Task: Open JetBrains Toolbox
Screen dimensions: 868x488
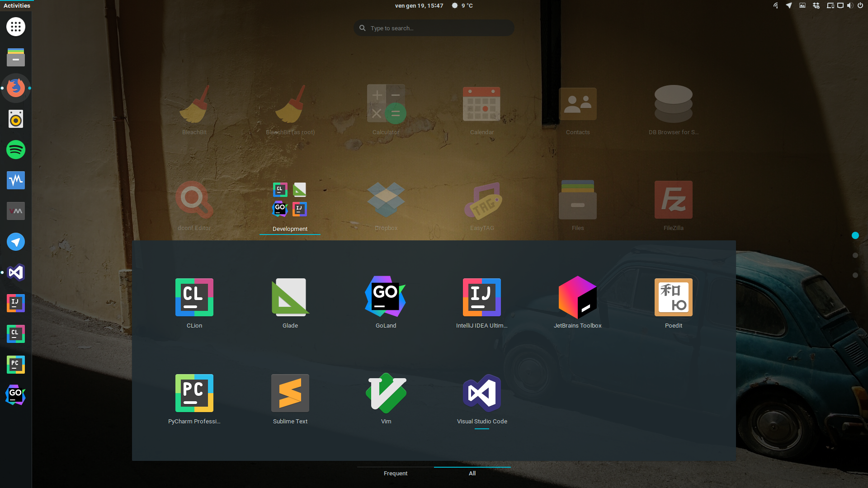Action: click(x=578, y=297)
